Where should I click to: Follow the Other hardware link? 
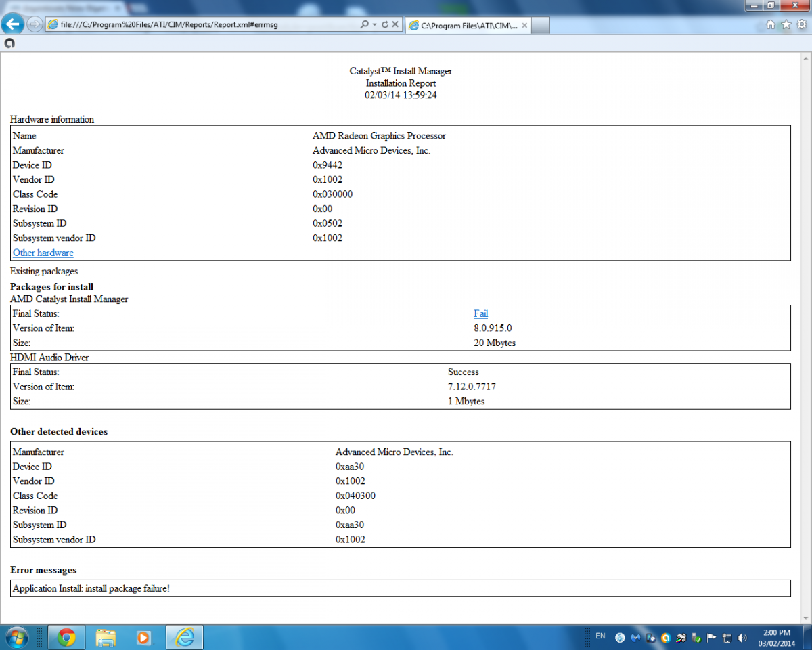pyautogui.click(x=43, y=253)
